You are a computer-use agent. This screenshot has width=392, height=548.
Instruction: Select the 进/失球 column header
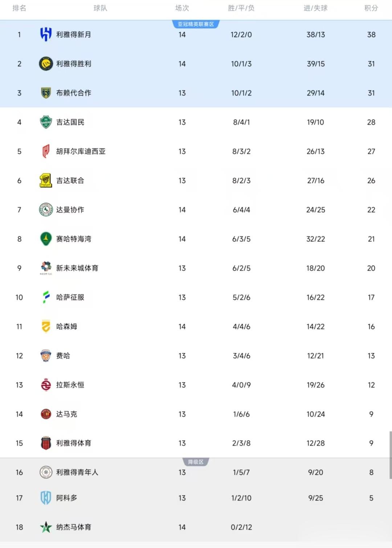pyautogui.click(x=315, y=8)
